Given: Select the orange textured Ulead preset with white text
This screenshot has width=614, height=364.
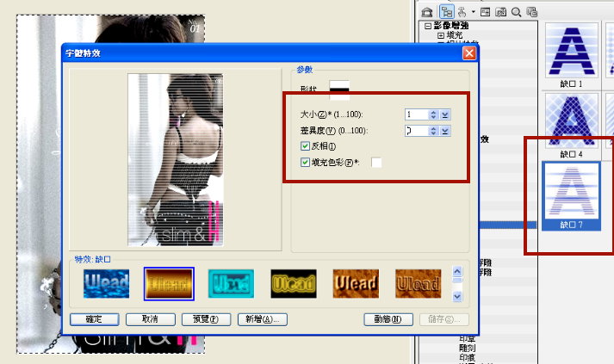Looking at the screenshot, I should click(x=356, y=283).
